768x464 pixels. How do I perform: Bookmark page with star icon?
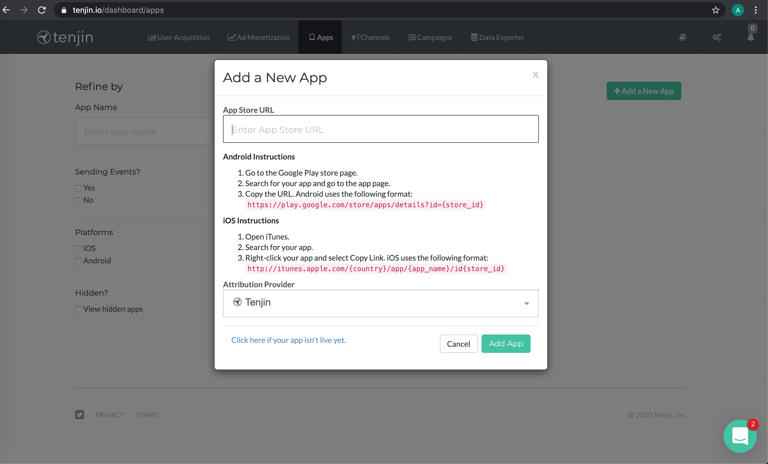[716, 10]
